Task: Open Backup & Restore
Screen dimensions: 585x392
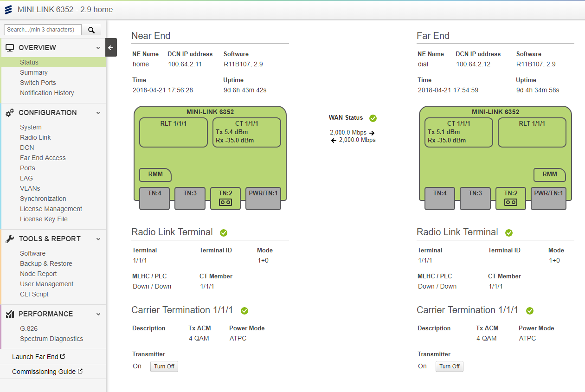Action: (46, 263)
